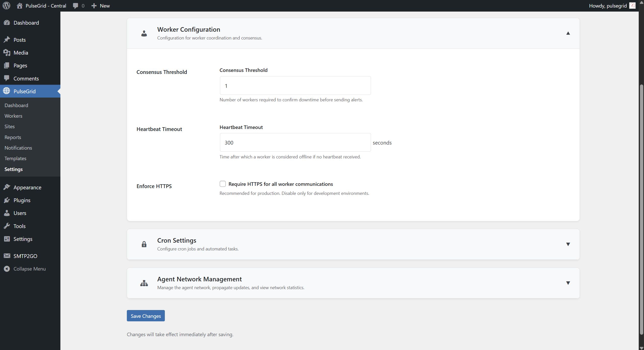
Task: Go to the Notifications submenu page
Action: (18, 148)
